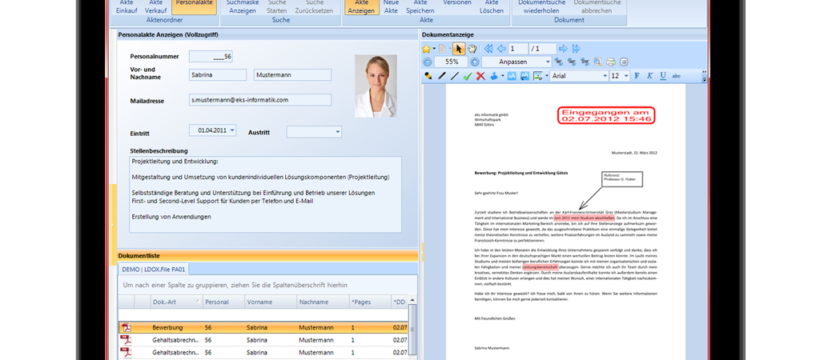Click the blue text box annotation icon
820x360 pixels.
(x=512, y=76)
